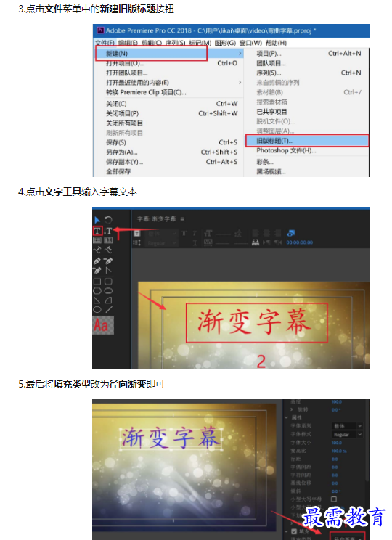Toggle italic text in title toolbar
Image resolution: width=392 pixels, height=540 pixels.
(195, 234)
